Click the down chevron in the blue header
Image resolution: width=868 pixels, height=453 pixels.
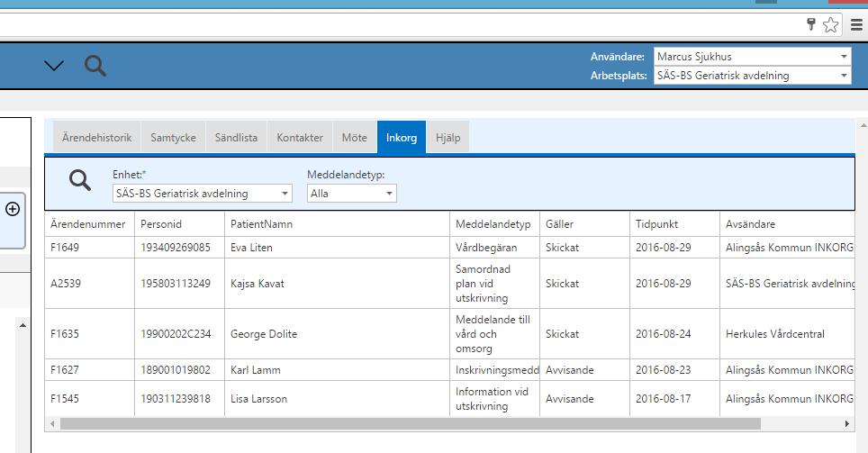point(54,66)
